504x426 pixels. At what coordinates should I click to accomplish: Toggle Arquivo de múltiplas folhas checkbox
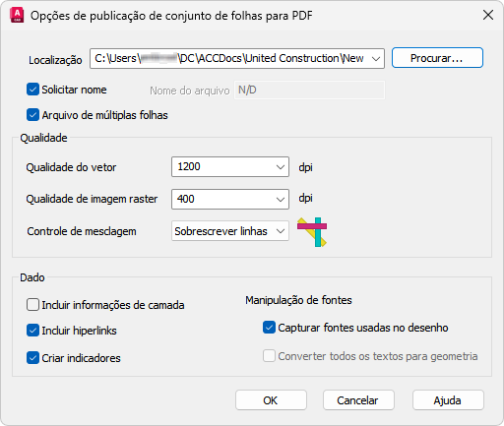pyautogui.click(x=32, y=115)
